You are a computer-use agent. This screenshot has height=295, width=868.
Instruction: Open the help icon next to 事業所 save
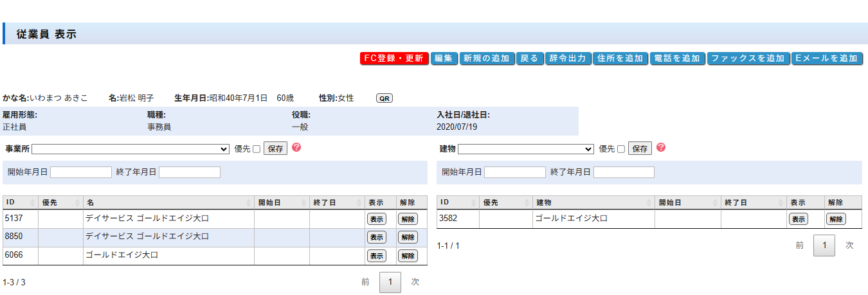pyautogui.click(x=296, y=147)
